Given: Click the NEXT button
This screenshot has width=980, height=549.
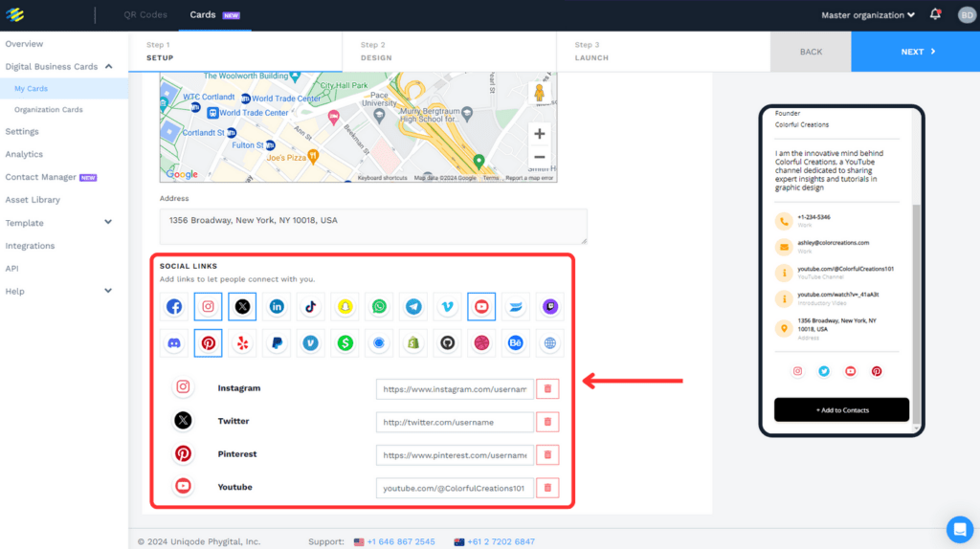Looking at the screenshot, I should click(916, 52).
